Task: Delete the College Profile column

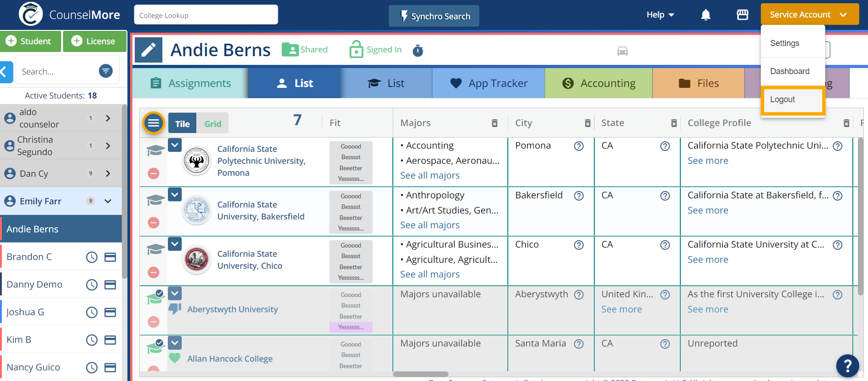Action: [x=846, y=123]
